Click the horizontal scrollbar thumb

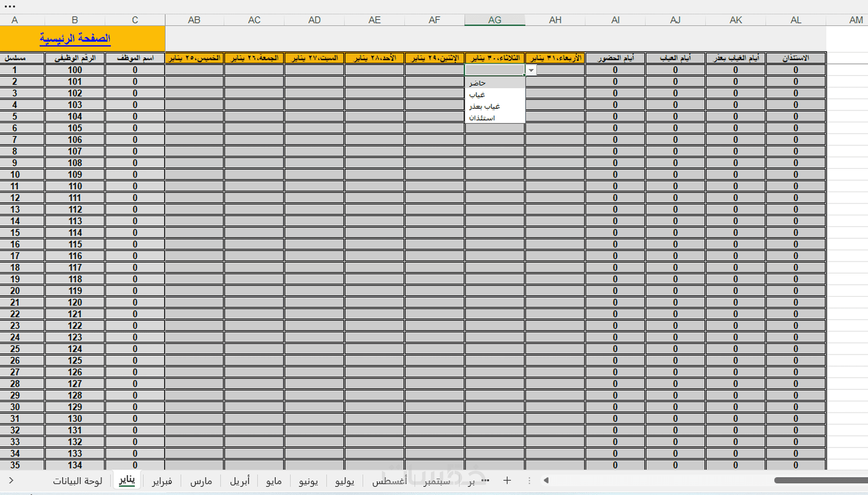click(x=821, y=480)
